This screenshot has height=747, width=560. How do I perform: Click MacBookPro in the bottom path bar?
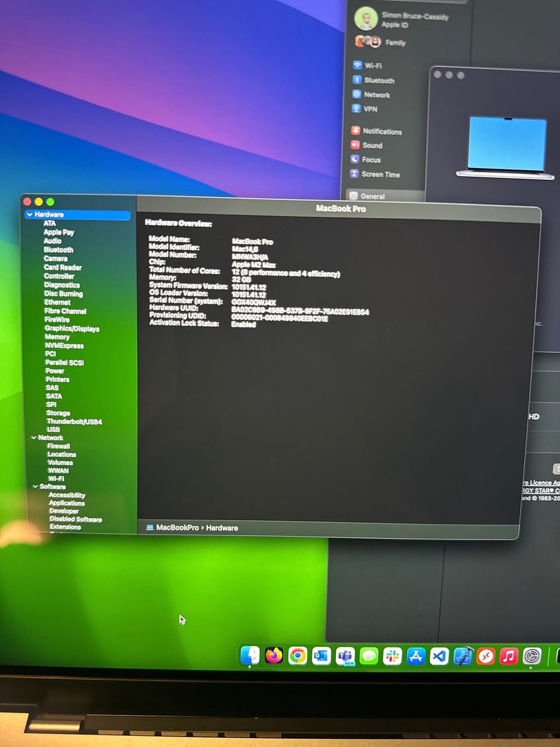pyautogui.click(x=177, y=528)
